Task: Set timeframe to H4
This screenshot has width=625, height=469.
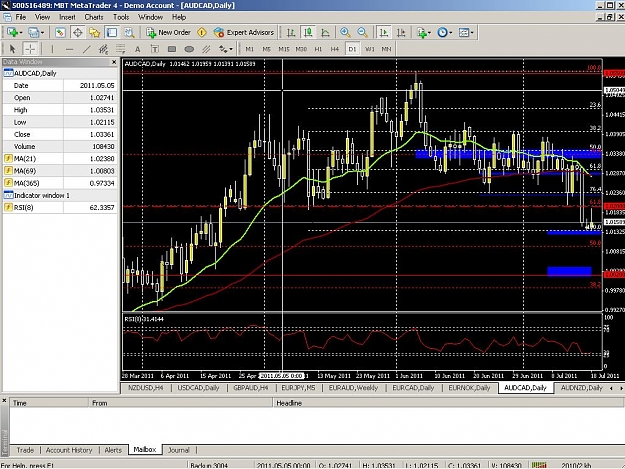Action: 335,49
